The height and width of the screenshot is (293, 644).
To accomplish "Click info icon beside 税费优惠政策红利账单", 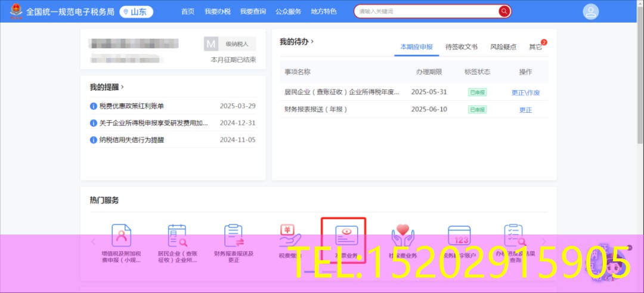I will tap(93, 106).
